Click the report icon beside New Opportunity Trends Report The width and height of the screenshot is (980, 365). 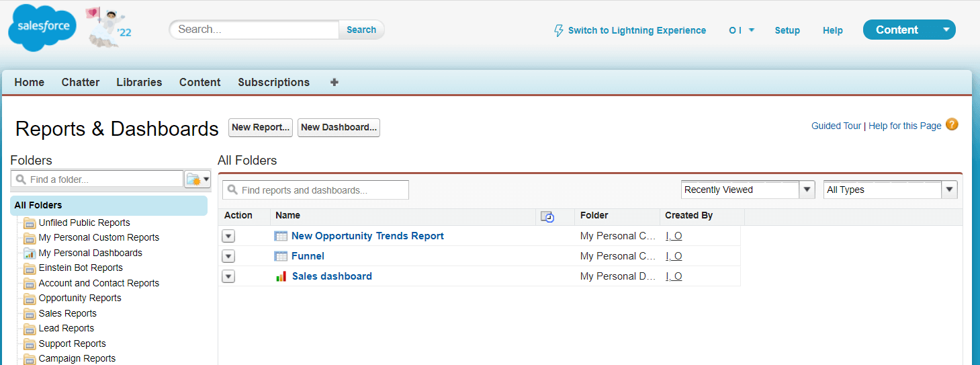281,236
